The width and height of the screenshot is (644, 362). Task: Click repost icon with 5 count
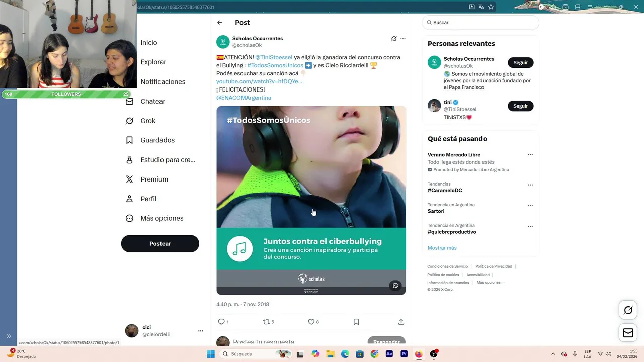(266, 322)
